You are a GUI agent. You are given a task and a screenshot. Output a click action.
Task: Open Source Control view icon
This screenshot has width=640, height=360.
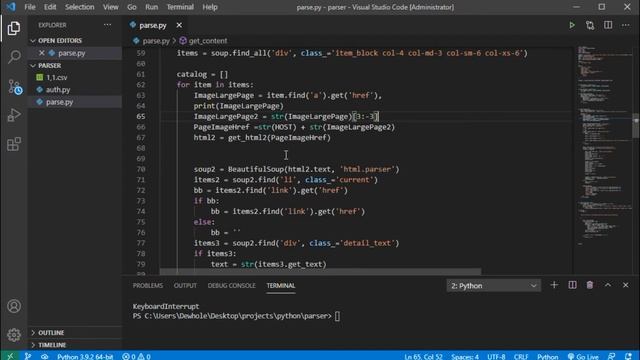[14, 87]
